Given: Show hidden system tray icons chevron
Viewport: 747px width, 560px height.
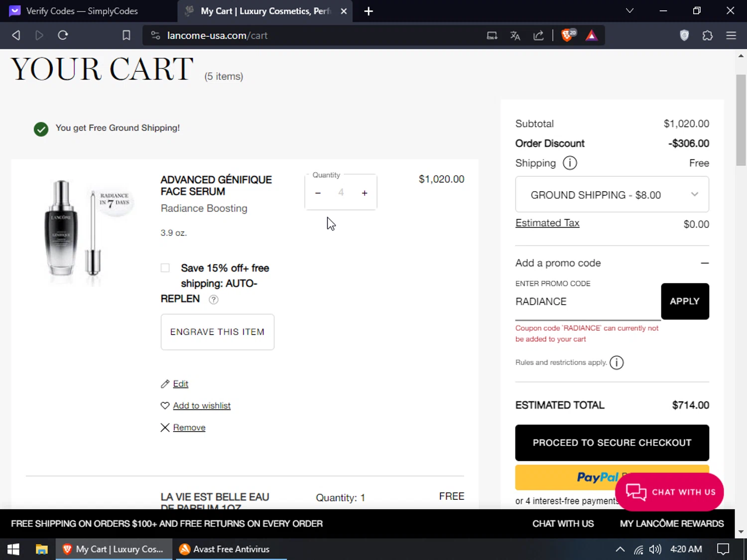Looking at the screenshot, I should (x=620, y=549).
